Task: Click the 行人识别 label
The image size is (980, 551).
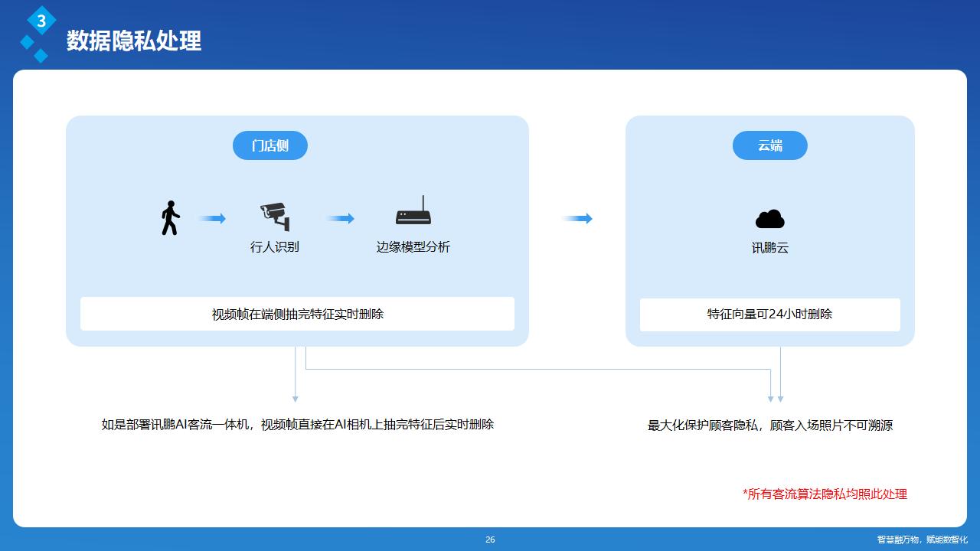Action: (275, 247)
